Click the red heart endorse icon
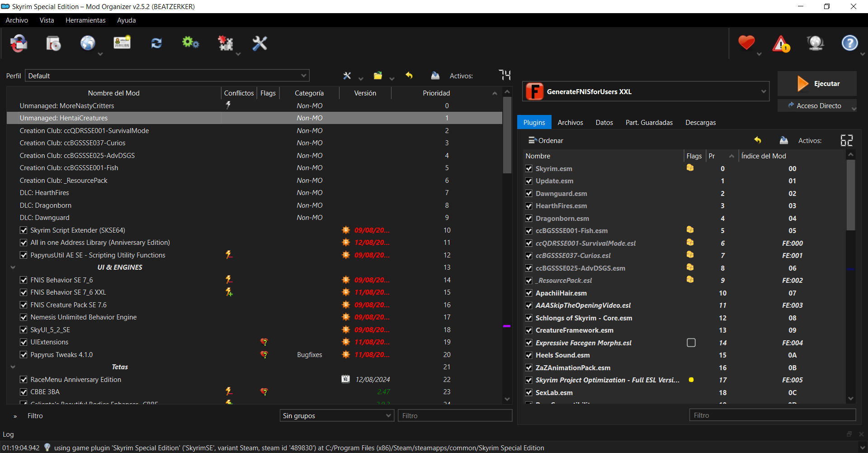 pyautogui.click(x=746, y=43)
